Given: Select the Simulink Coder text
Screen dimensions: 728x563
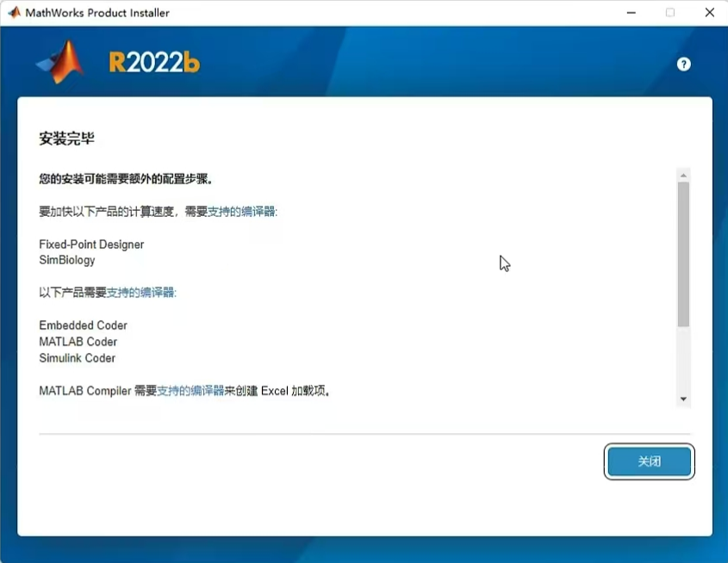Looking at the screenshot, I should point(77,358).
